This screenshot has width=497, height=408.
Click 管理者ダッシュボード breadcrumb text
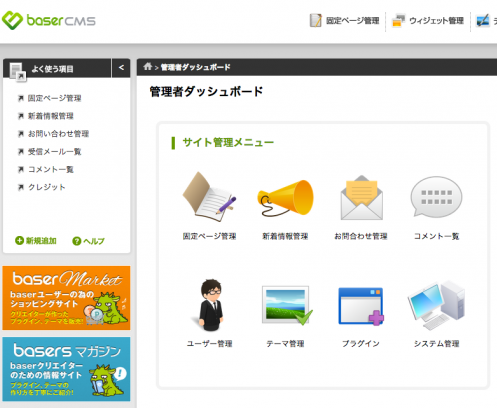click(195, 67)
